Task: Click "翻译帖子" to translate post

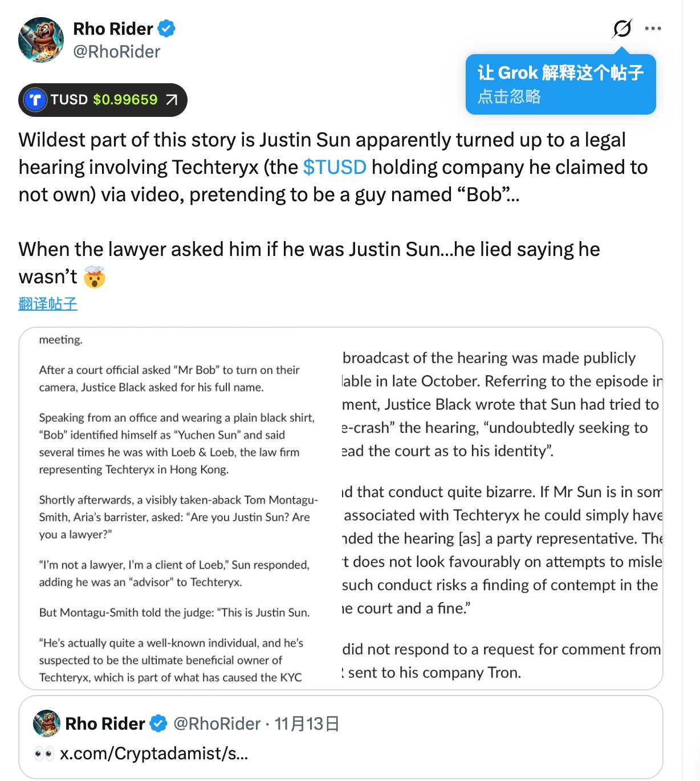Action: pyautogui.click(x=48, y=303)
